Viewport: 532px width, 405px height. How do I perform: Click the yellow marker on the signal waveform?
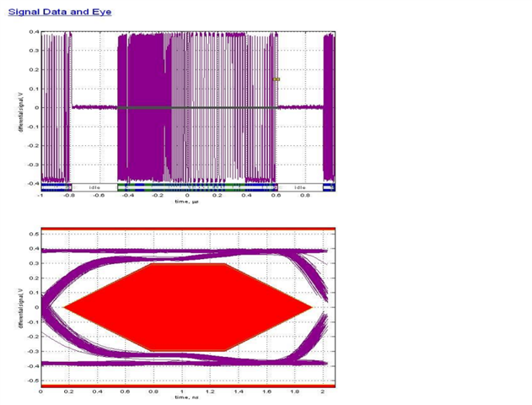point(277,79)
